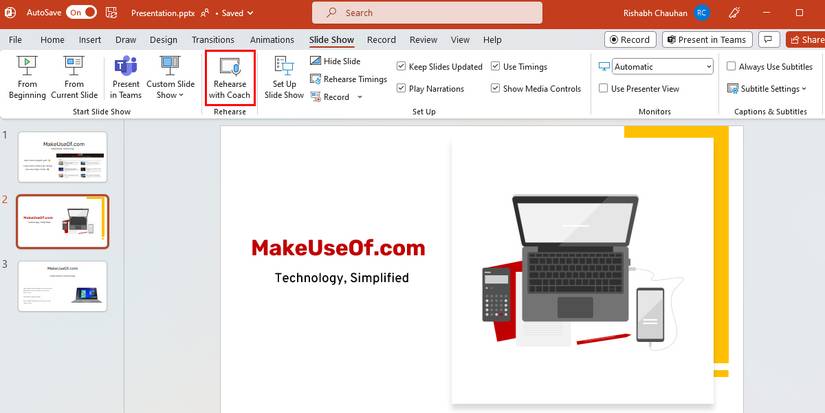
Task: Switch to the Home tab
Action: 52,39
